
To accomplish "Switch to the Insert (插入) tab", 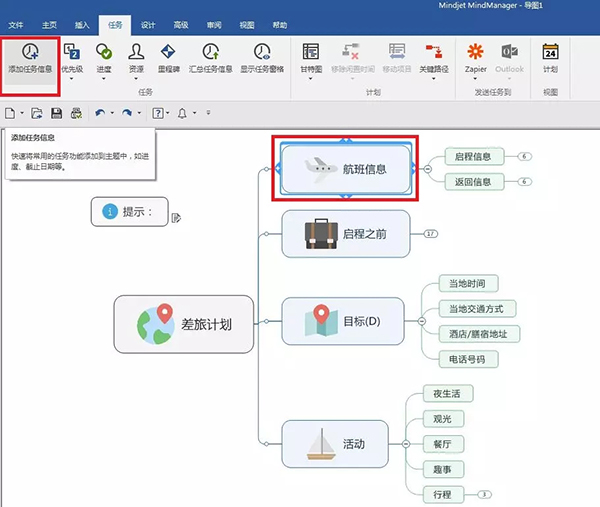I will (x=82, y=25).
